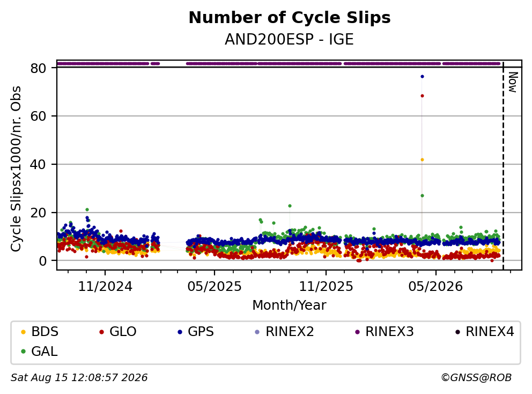Select the GAL outlier point near 27
Image resolution: width=532 pixels, height=394 pixels.
pyautogui.click(x=422, y=195)
